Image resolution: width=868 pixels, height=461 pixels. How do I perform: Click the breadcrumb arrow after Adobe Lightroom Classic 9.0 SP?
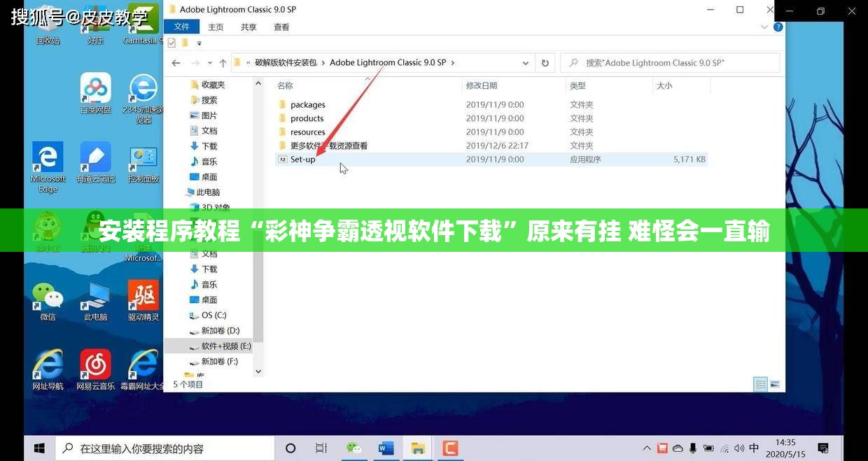(x=453, y=63)
